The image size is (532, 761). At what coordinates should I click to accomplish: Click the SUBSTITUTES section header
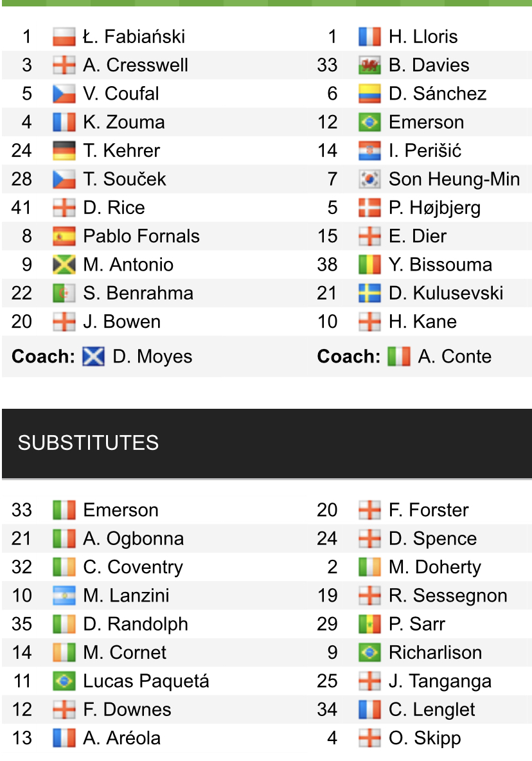pos(88,443)
